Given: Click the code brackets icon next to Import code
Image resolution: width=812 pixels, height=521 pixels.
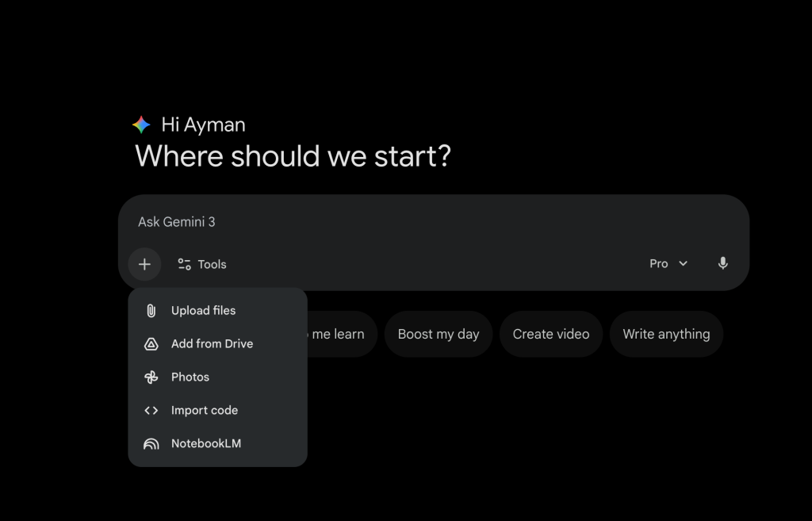Looking at the screenshot, I should 151,410.
